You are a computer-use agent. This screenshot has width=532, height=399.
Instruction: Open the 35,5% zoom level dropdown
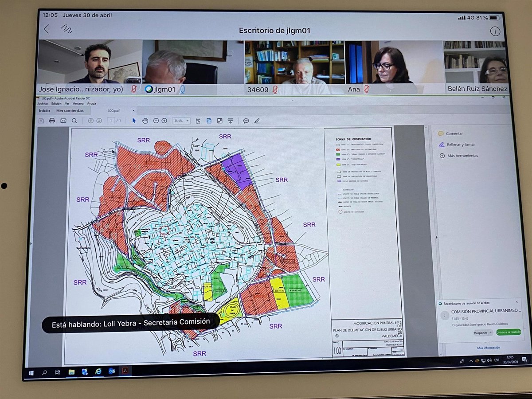(x=181, y=121)
